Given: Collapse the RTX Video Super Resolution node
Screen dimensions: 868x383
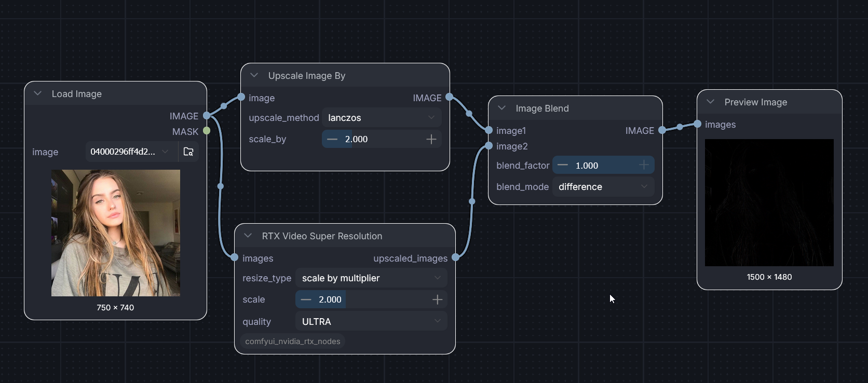Looking at the screenshot, I should click(248, 236).
